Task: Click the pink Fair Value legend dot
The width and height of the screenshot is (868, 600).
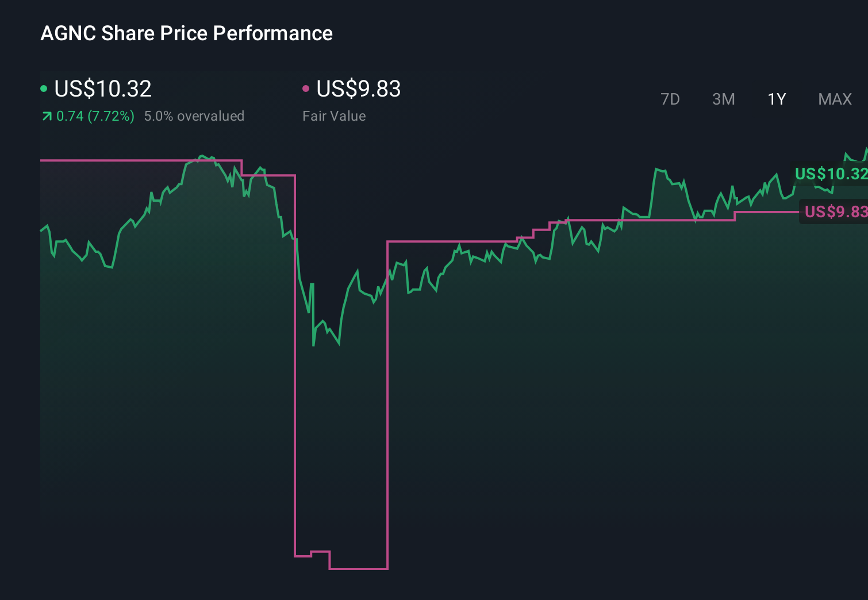Action: pyautogui.click(x=306, y=87)
